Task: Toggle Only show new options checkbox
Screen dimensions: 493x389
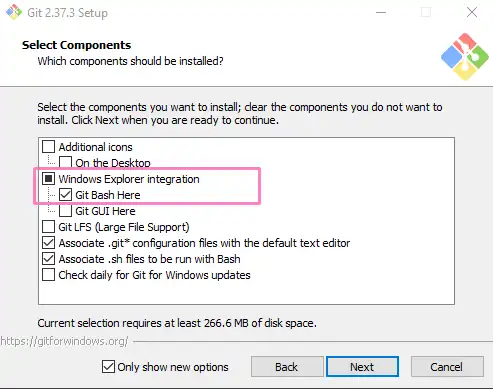Action: (108, 367)
